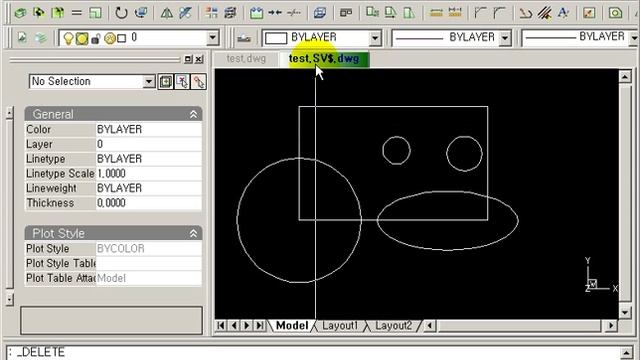The image size is (640, 360).
Task: Select the Fillet tool rounded corner
Action: tap(499, 13)
